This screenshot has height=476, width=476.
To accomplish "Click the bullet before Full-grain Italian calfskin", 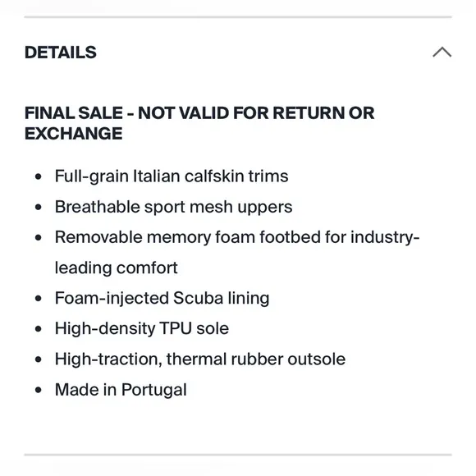I will point(39,176).
